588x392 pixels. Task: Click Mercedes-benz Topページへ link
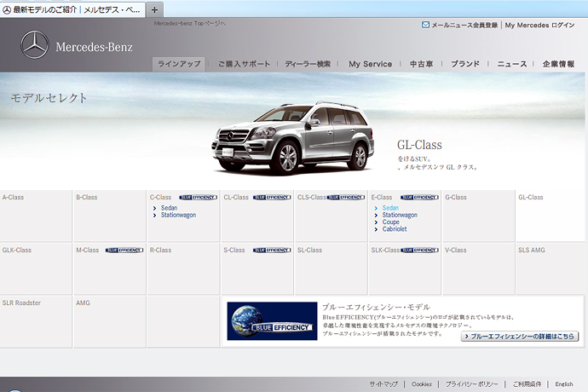click(x=190, y=23)
